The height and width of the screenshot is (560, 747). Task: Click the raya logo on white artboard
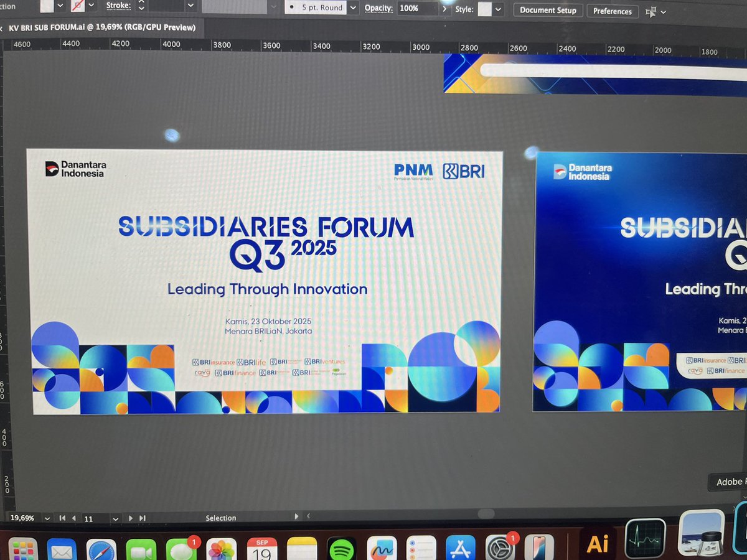[202, 373]
